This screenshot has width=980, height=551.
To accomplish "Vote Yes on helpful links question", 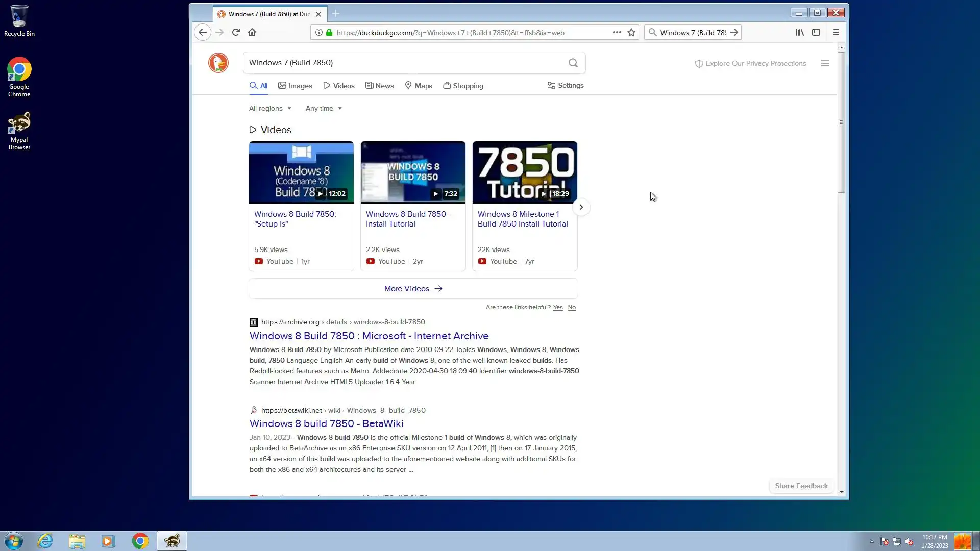I will (x=558, y=307).
